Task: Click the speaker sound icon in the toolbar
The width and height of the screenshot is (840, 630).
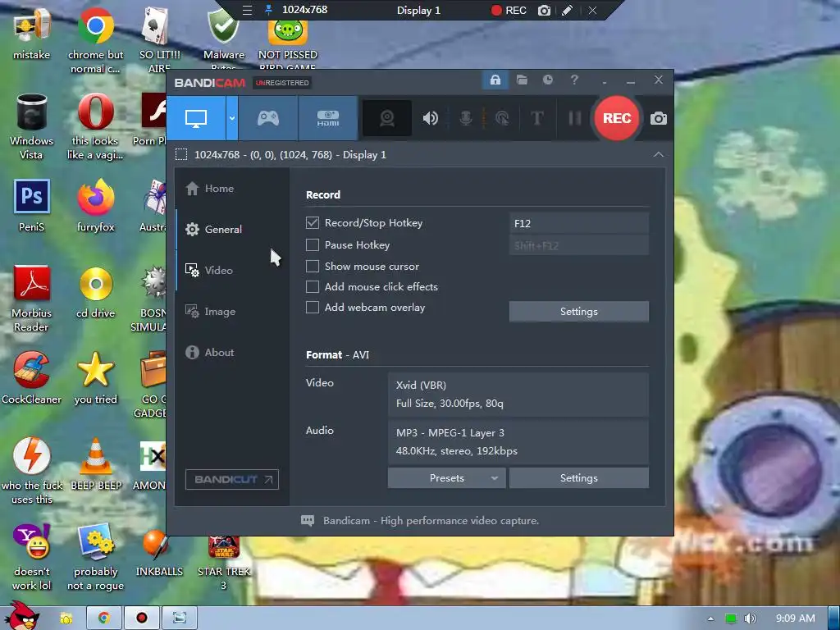Action: click(430, 118)
